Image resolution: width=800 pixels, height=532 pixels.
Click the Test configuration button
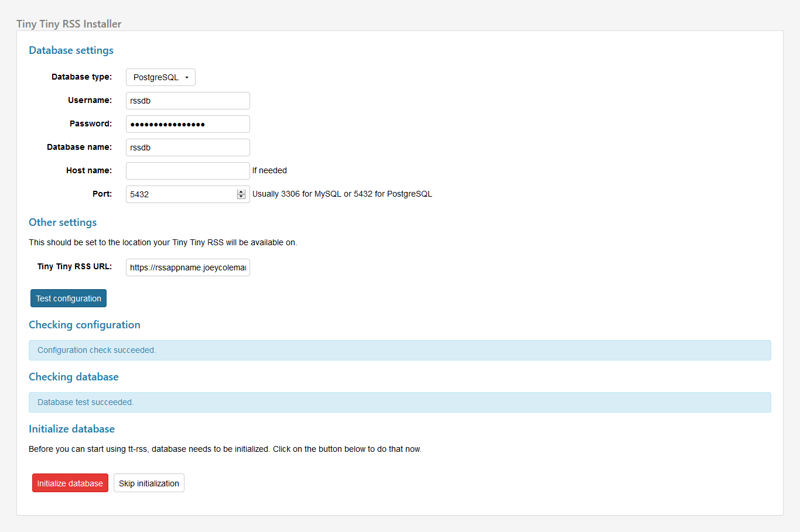point(69,298)
